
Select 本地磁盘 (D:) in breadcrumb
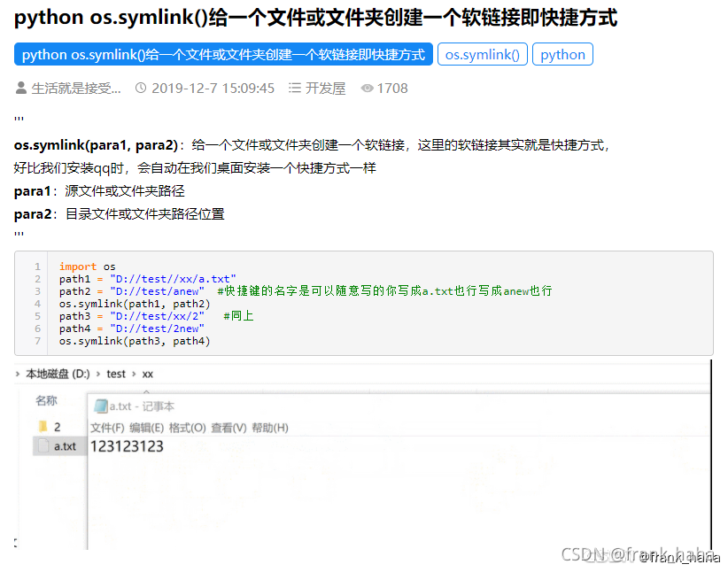pyautogui.click(x=58, y=374)
